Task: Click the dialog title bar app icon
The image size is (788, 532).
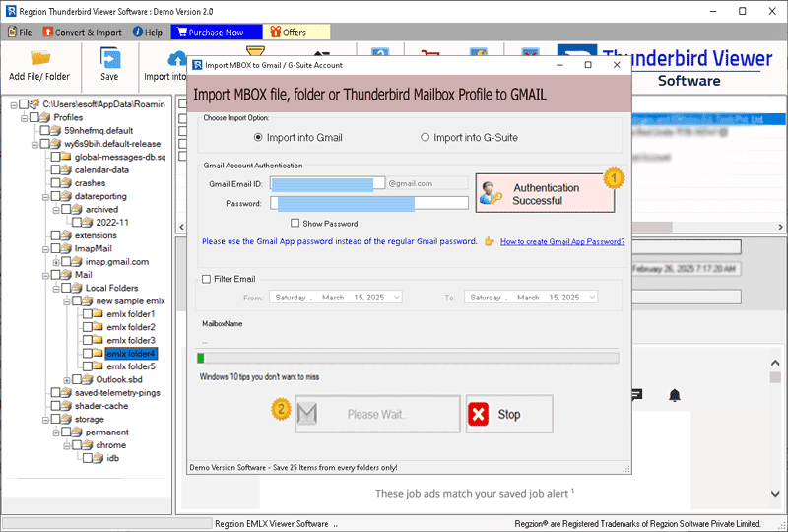Action: tap(198, 65)
